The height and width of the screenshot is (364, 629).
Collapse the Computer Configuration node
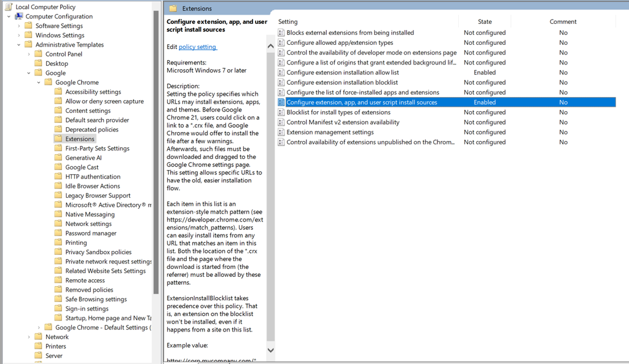pos(9,17)
